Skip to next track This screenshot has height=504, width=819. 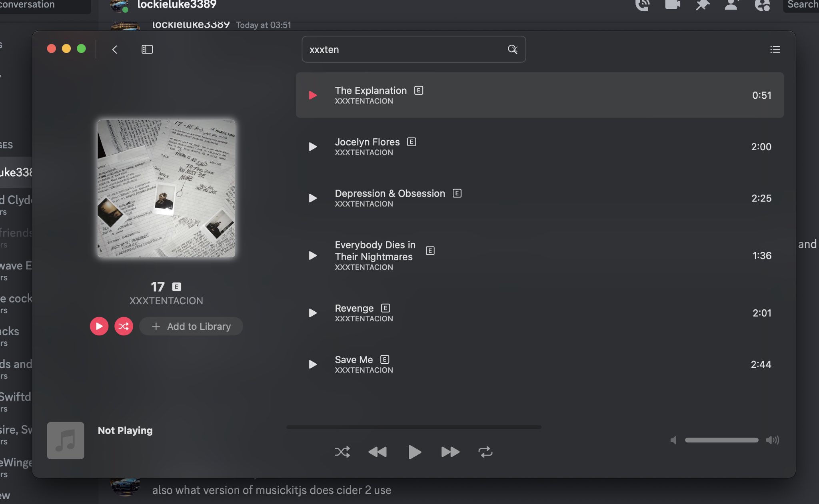pos(450,452)
